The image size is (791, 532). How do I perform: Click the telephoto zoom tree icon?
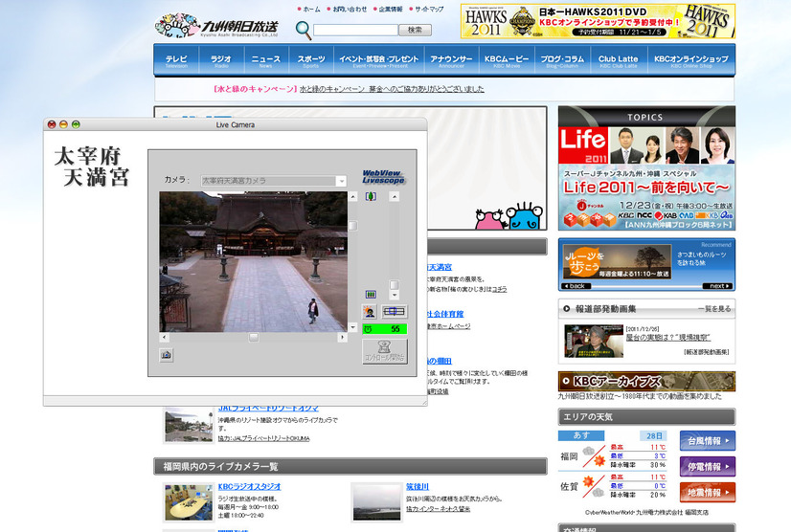pyautogui.click(x=371, y=196)
